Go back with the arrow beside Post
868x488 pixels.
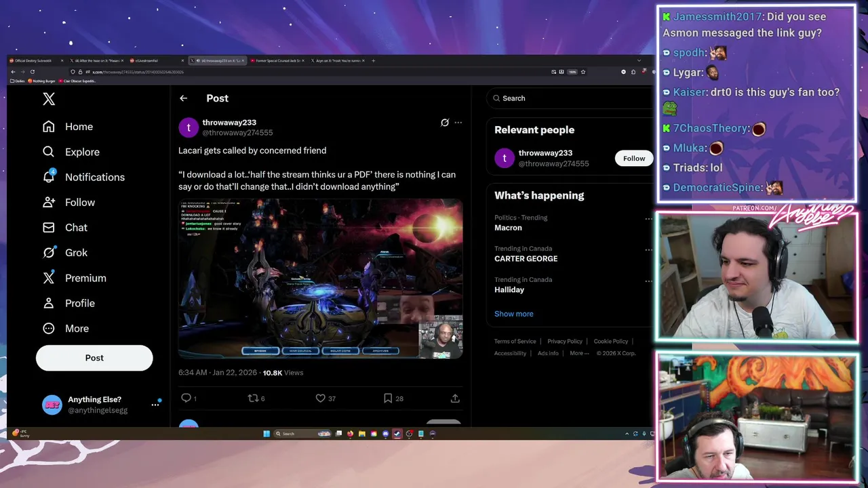tap(183, 98)
